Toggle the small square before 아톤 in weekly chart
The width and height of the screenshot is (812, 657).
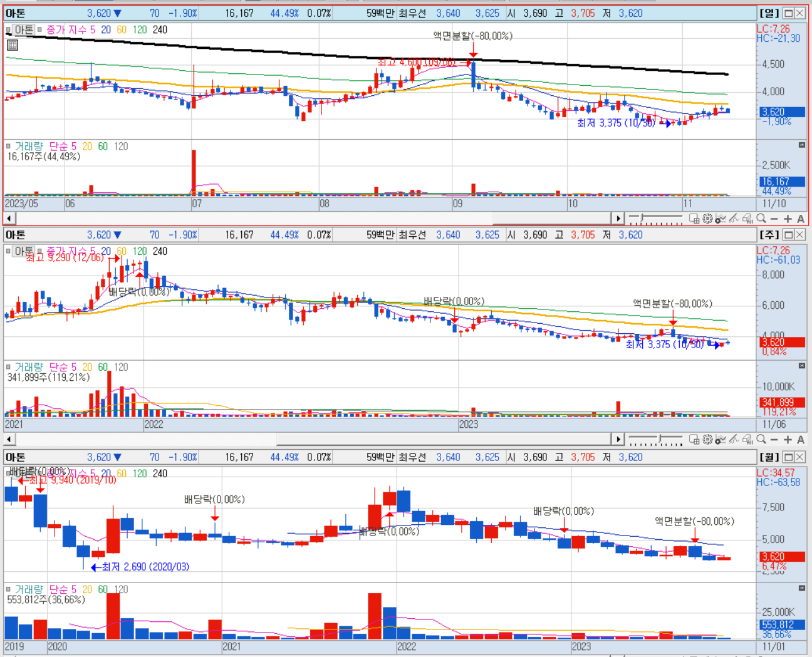(x=9, y=251)
